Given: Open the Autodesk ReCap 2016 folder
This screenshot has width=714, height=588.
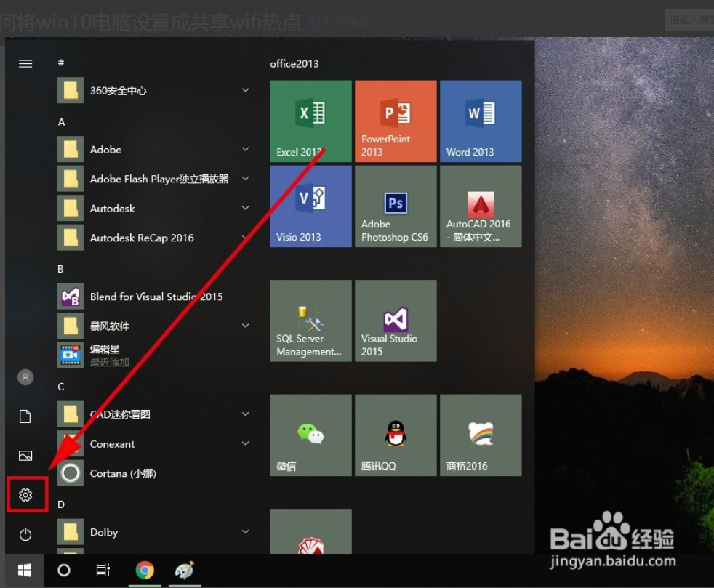Looking at the screenshot, I should click(155, 238).
